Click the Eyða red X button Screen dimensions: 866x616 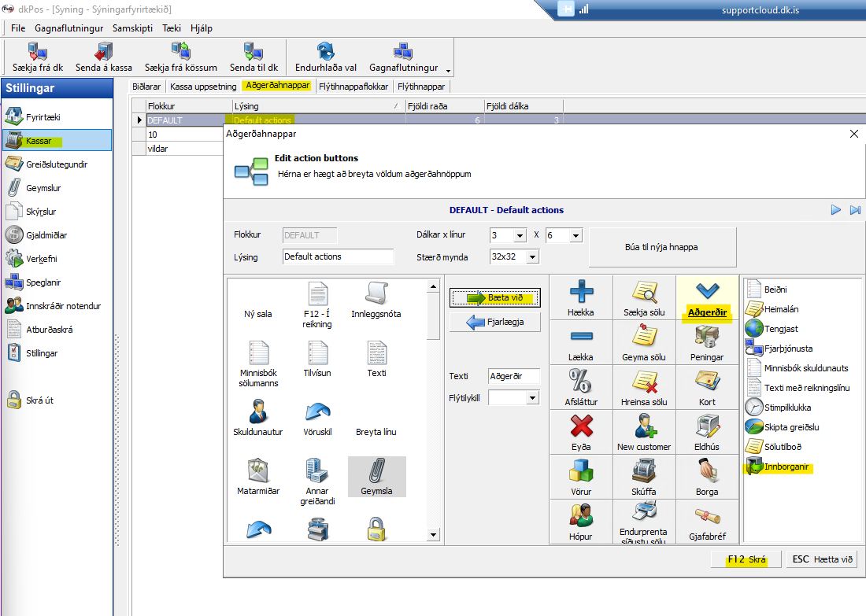tap(581, 426)
